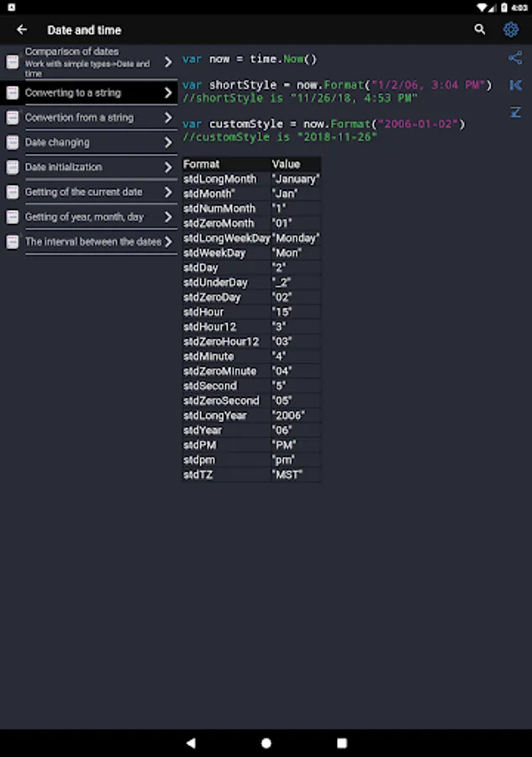Image resolution: width=532 pixels, height=757 pixels.
Task: Tap the K language icon
Action: [x=515, y=85]
